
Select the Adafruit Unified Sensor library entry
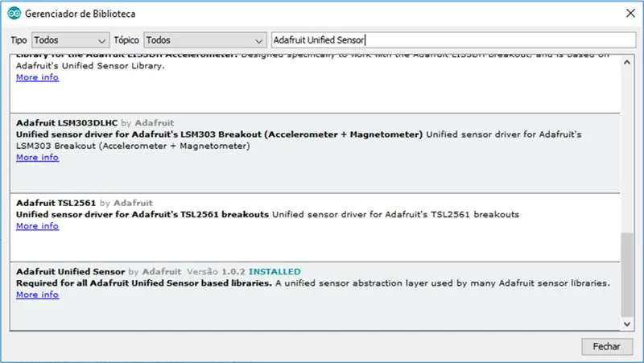pyautogui.click(x=315, y=296)
